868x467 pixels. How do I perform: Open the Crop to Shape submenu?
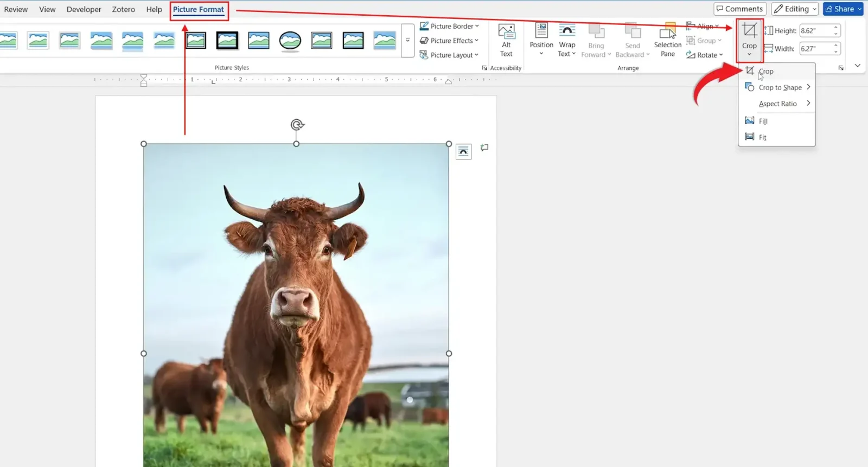(776, 87)
